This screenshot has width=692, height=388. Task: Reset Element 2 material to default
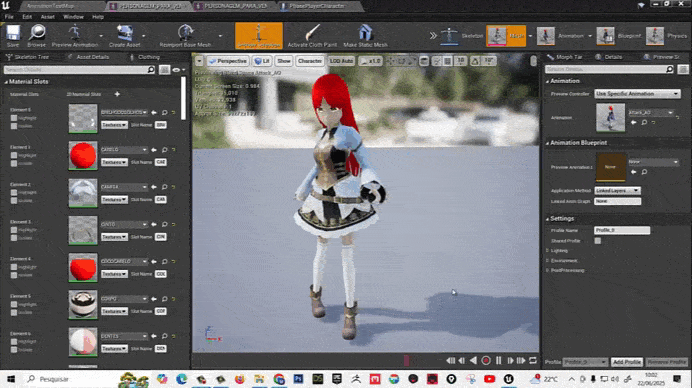click(173, 187)
